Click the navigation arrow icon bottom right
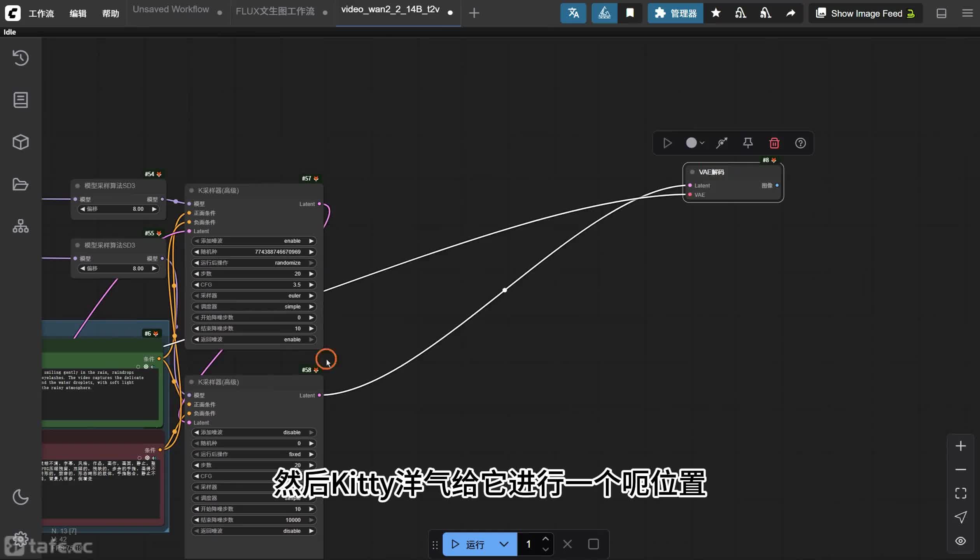 [961, 517]
